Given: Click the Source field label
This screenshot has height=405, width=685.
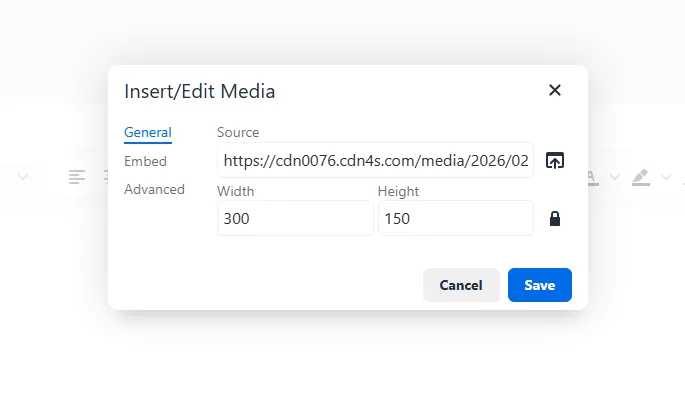Looking at the screenshot, I should pos(238,132).
